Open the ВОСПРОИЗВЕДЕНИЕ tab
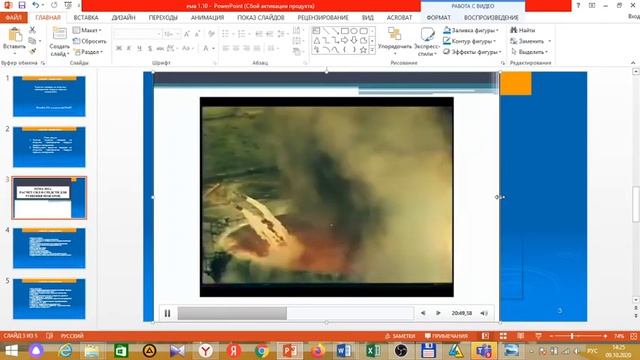The width and height of the screenshot is (640, 360). [491, 18]
